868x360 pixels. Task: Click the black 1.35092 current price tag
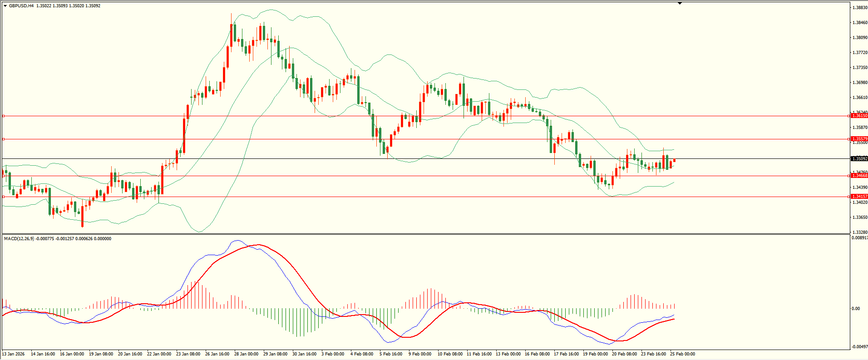pos(859,159)
